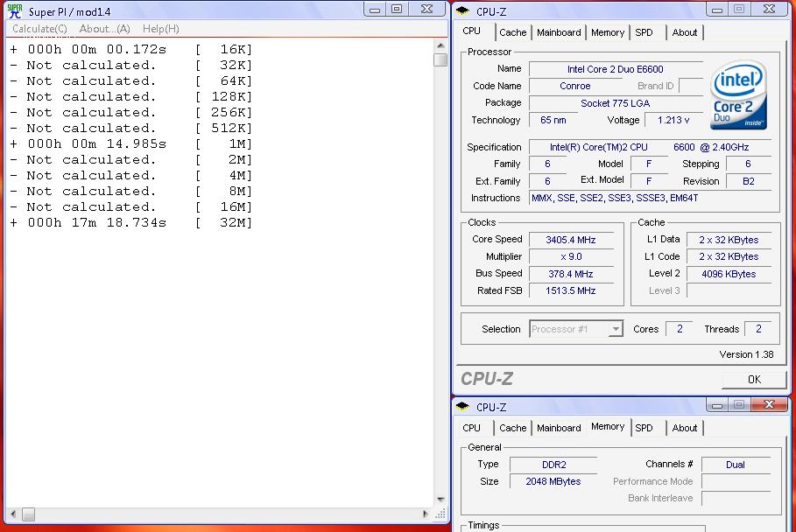Image resolution: width=796 pixels, height=532 pixels.
Task: Close the Super PI window
Action: [x=427, y=9]
